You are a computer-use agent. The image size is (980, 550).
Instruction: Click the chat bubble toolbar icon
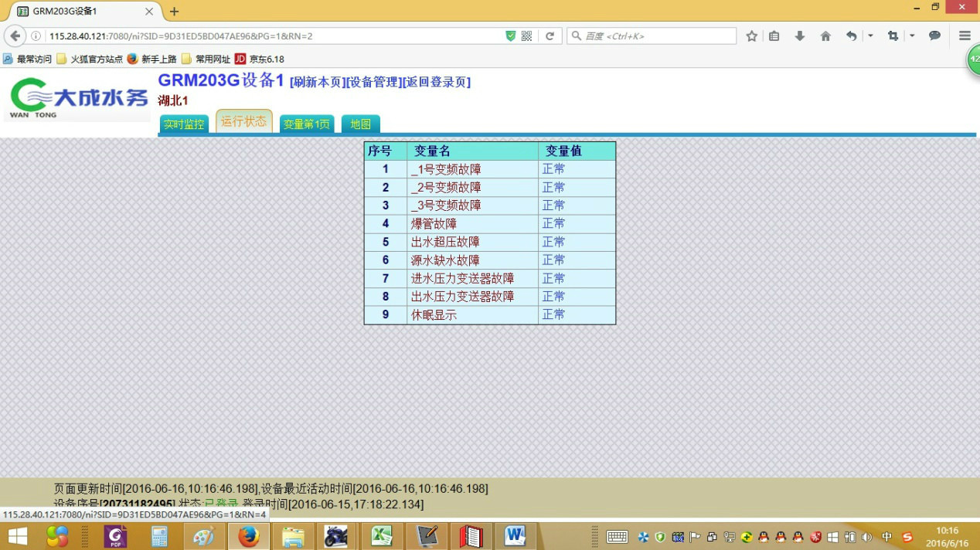click(934, 36)
